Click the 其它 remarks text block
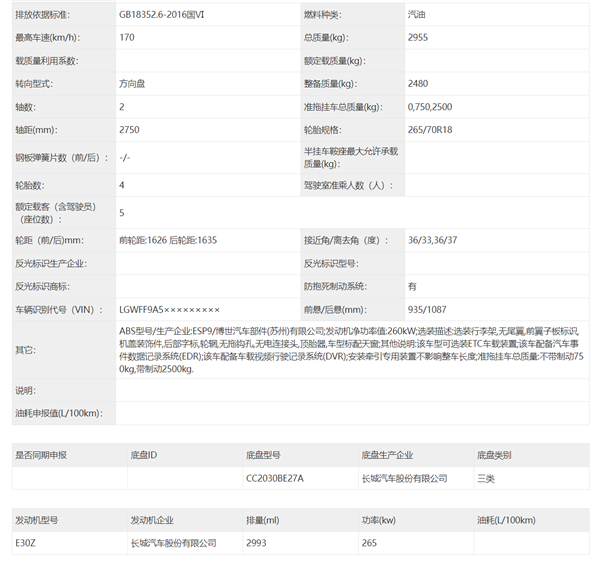The width and height of the screenshot is (600, 561). (349, 350)
